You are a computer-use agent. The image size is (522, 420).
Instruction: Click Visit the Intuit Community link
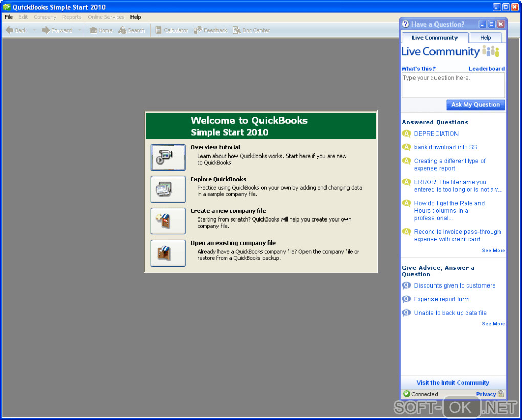(452, 383)
